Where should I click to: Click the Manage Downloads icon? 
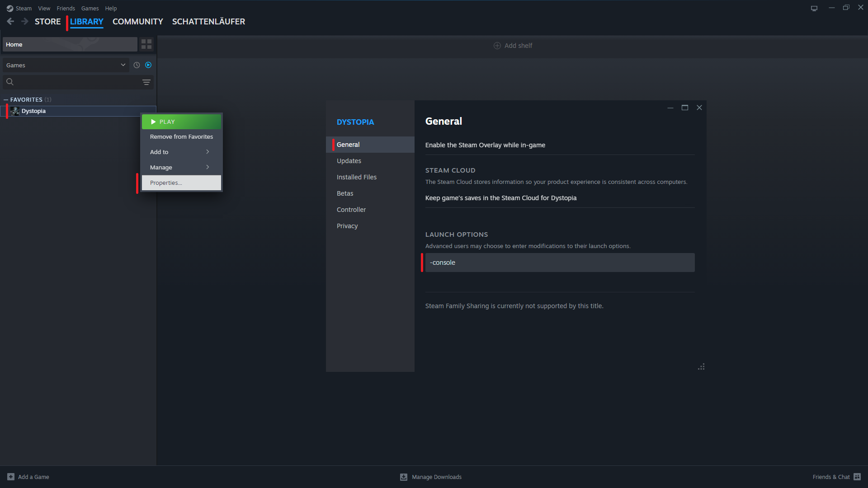(404, 477)
